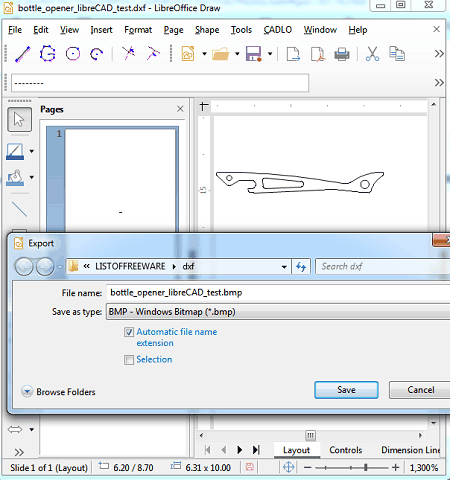Click the Cut scissors icon
Viewport: 450px width, 480px height.
[x=372, y=54]
